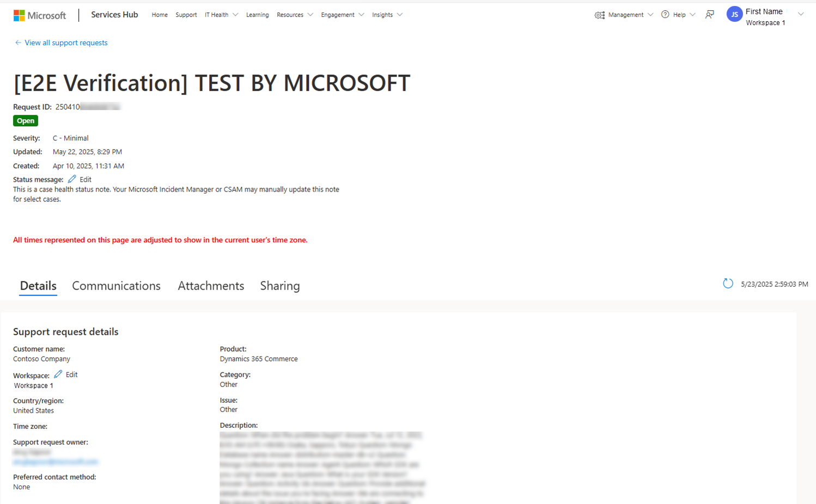The height and width of the screenshot is (504, 816).
Task: Expand the Engagement menu chevron
Action: 361,15
